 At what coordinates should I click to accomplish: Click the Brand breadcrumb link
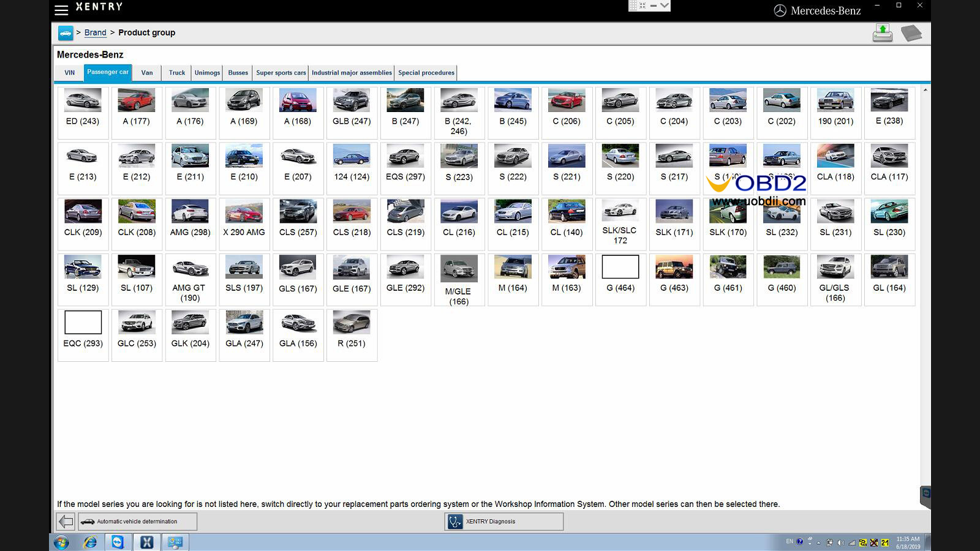coord(95,32)
